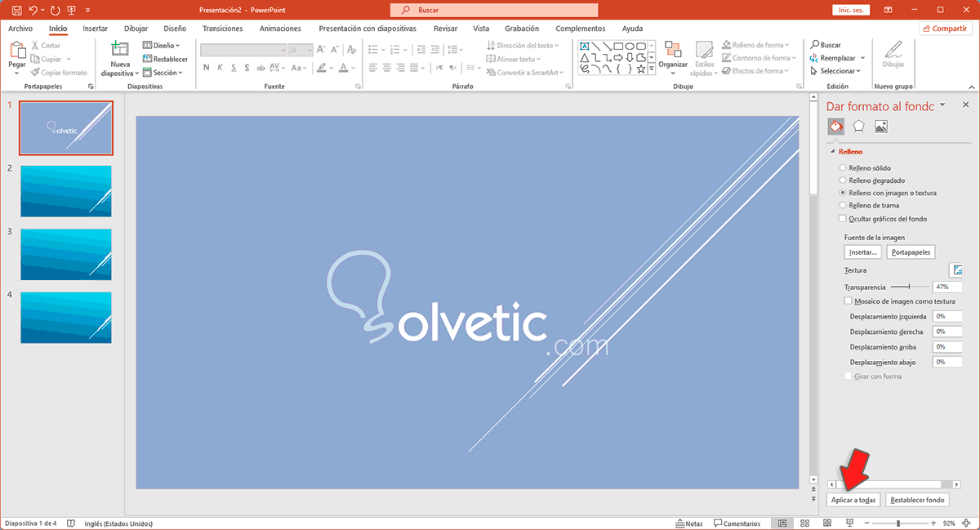
Task: Switch to Diseño ribbon tab
Action: [175, 29]
